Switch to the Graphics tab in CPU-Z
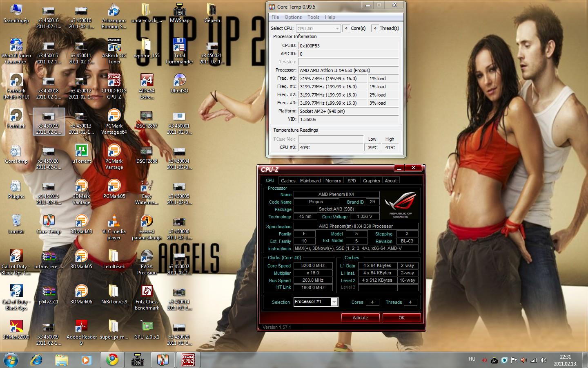This screenshot has height=368, width=588. click(372, 181)
